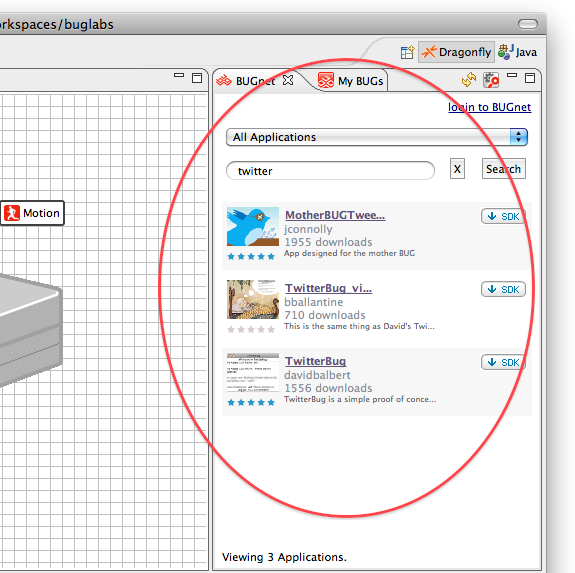Click the star rating under MotherBUGTwee...
Screen dimensions: 575x573
[251, 256]
